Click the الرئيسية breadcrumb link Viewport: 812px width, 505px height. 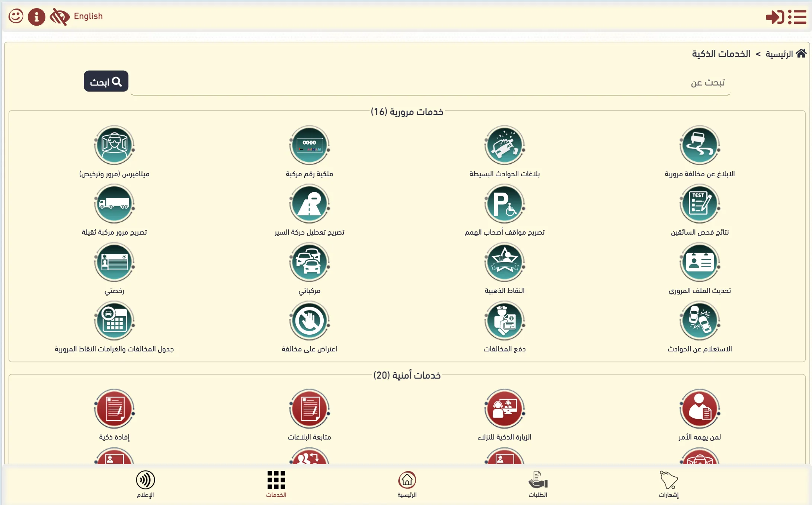pos(779,54)
